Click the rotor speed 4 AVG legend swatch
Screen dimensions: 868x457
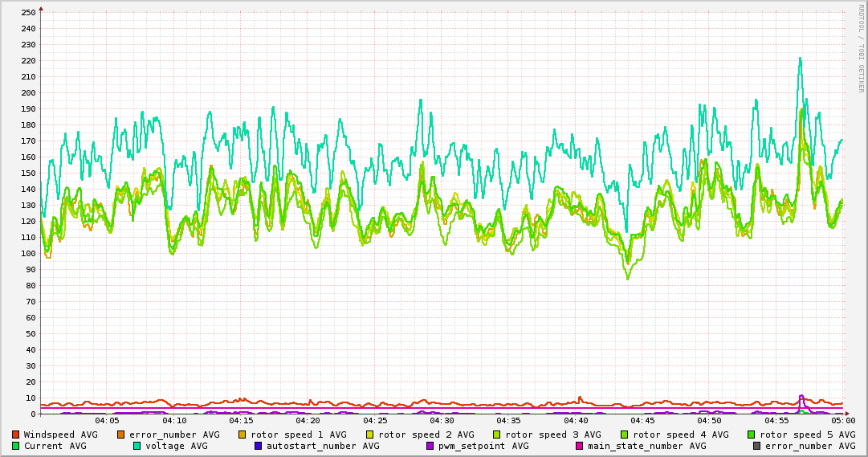[x=625, y=435]
